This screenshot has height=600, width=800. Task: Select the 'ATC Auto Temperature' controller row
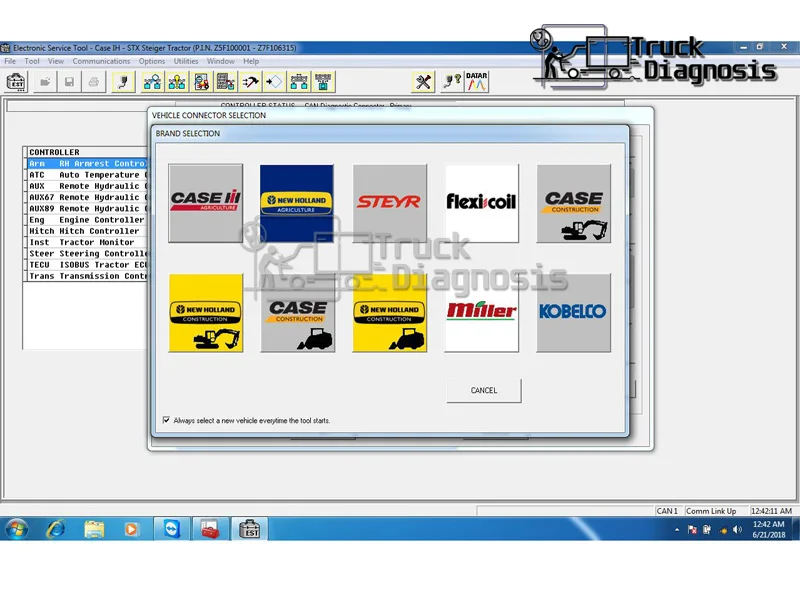tap(87, 175)
